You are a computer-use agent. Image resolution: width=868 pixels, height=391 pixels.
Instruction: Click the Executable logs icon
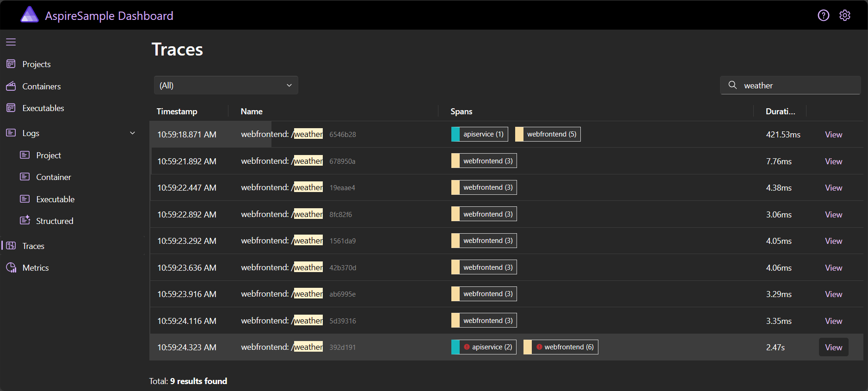tap(25, 199)
